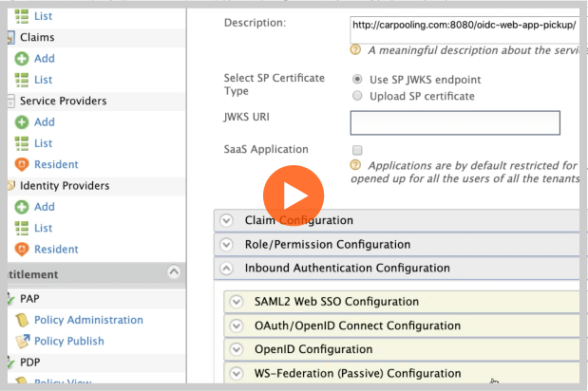Open Resident link under Identity Providers

pyautogui.click(x=56, y=249)
